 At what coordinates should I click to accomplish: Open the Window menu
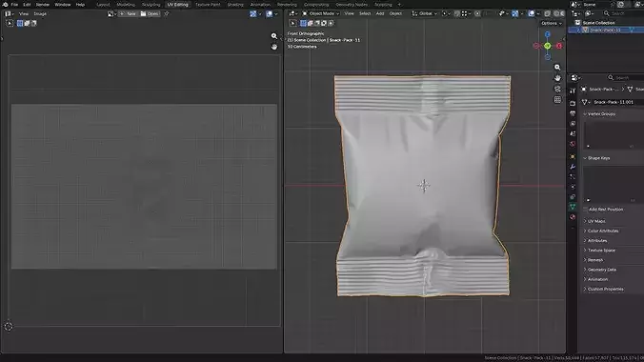point(63,5)
